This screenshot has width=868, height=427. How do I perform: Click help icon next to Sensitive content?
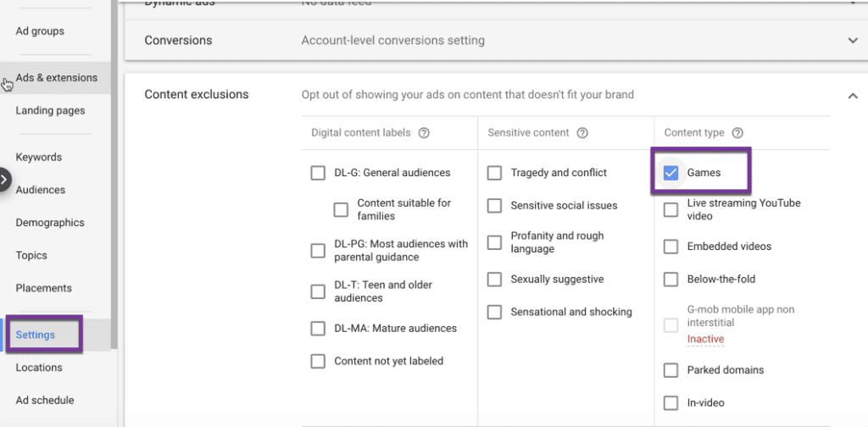pyautogui.click(x=582, y=133)
